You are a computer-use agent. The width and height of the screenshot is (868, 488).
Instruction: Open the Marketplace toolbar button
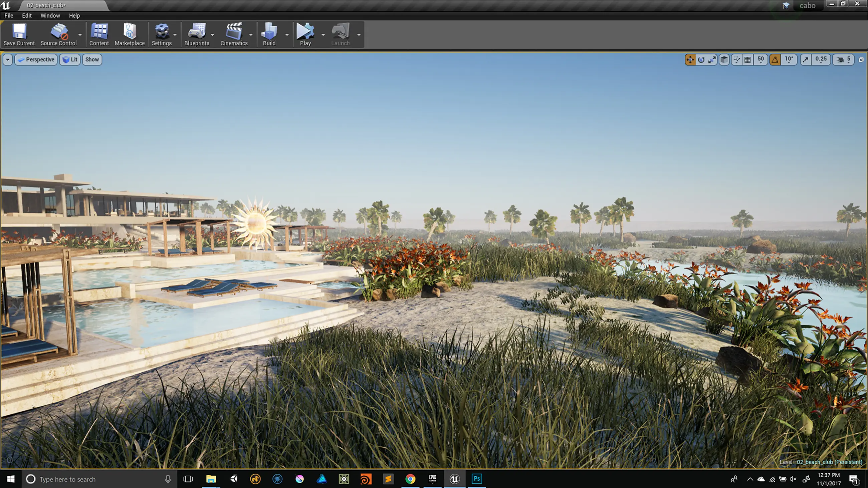[x=130, y=35]
